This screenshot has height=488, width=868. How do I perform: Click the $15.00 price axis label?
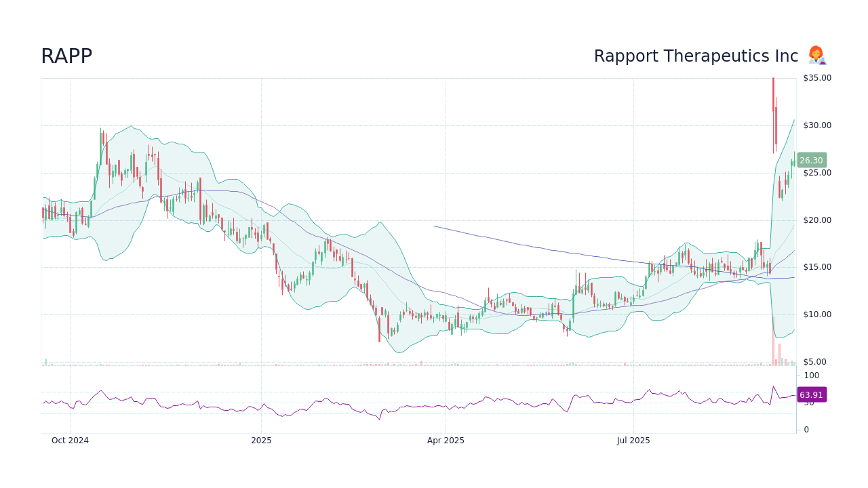(817, 267)
